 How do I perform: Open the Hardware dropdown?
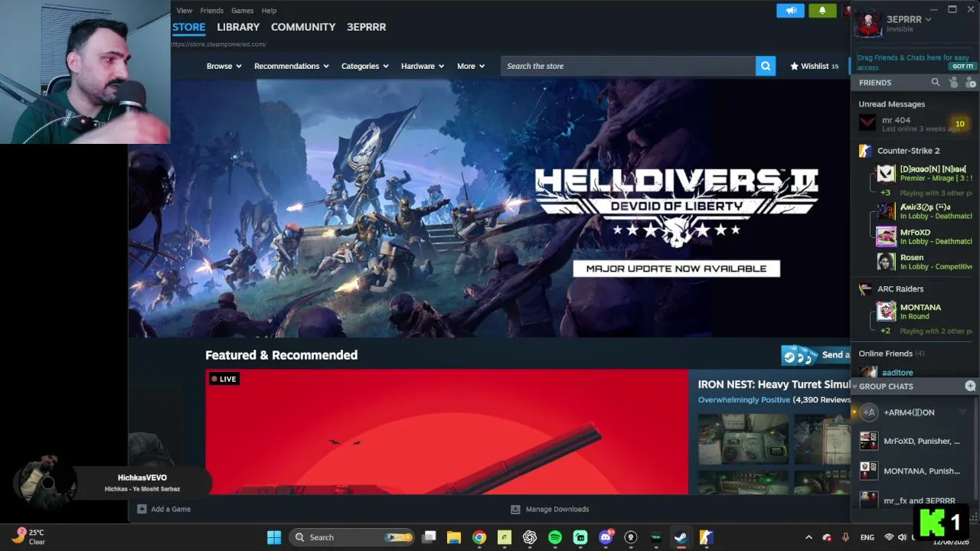click(x=423, y=66)
